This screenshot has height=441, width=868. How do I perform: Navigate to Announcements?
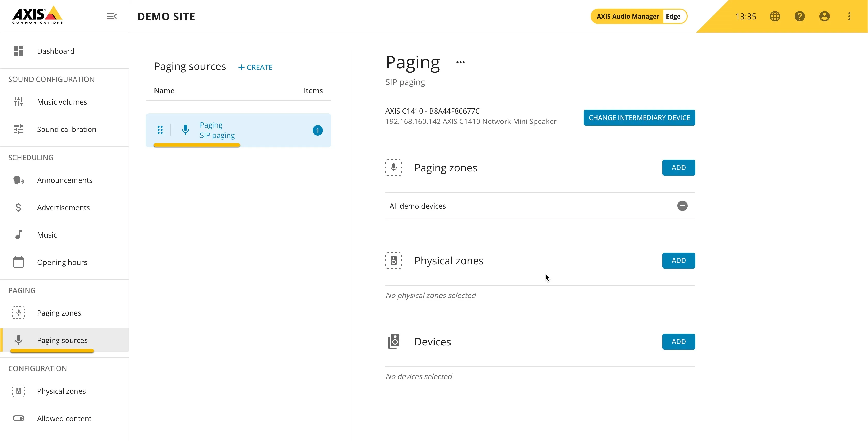[x=64, y=180]
